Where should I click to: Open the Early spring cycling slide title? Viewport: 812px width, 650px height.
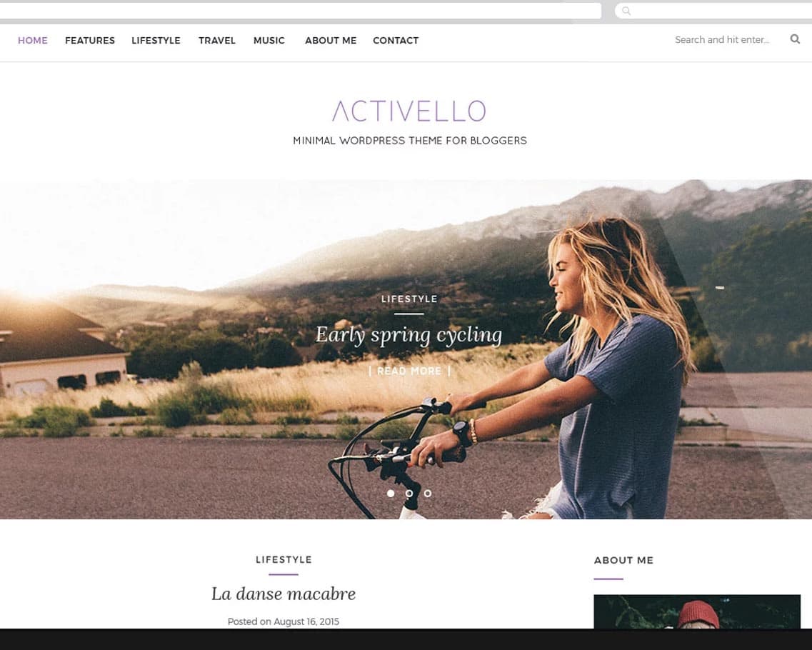(409, 334)
